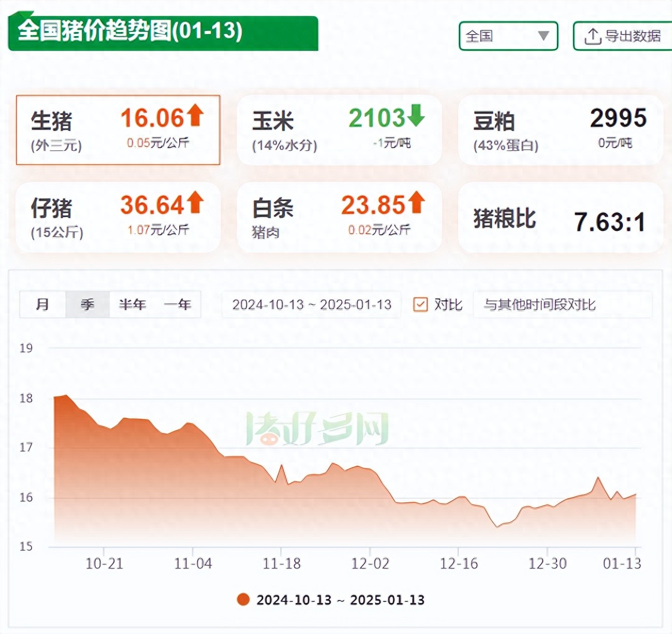Screen dimensions: 672x634
Task: Click the 16 y-axis label
Action: point(26,497)
